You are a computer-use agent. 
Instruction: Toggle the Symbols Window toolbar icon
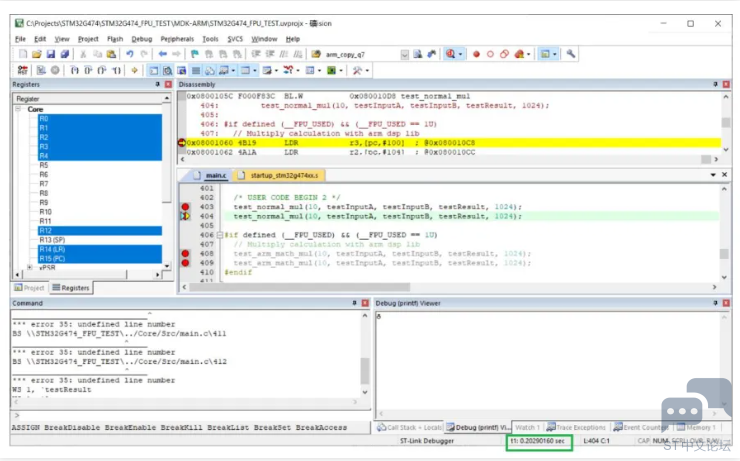(x=182, y=70)
